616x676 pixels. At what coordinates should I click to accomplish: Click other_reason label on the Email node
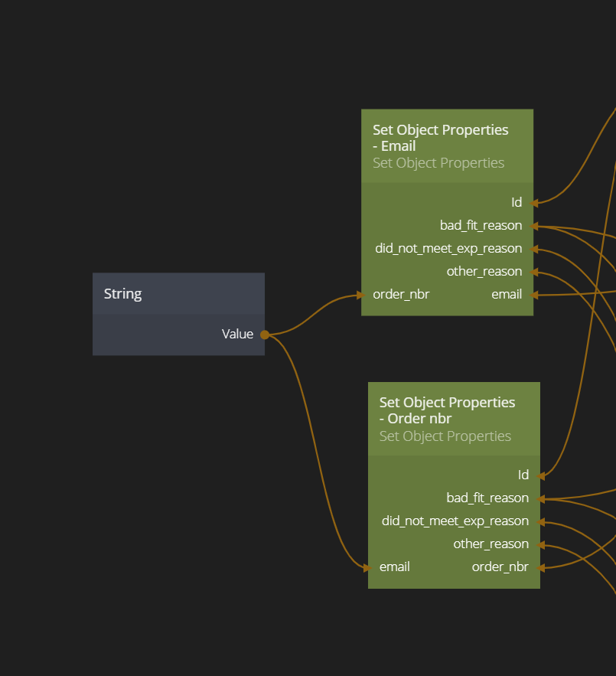484,272
